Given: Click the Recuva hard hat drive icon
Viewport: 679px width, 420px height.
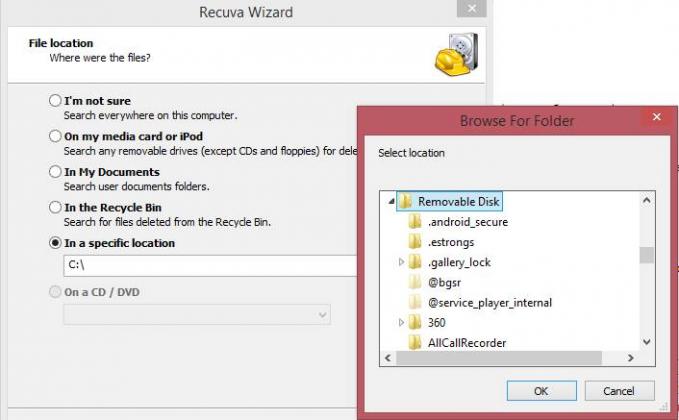Looking at the screenshot, I should coord(455,52).
